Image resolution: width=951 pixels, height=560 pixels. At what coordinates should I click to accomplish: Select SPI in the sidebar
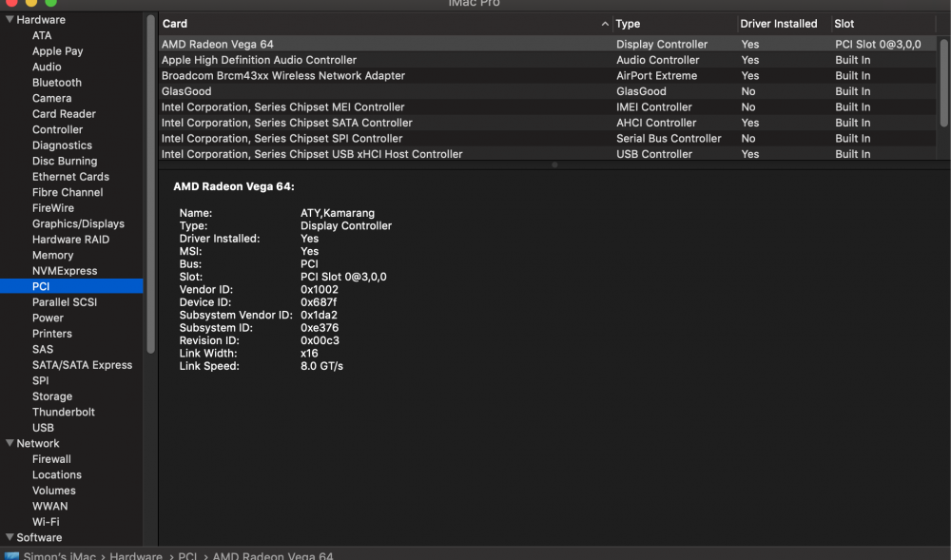(41, 380)
